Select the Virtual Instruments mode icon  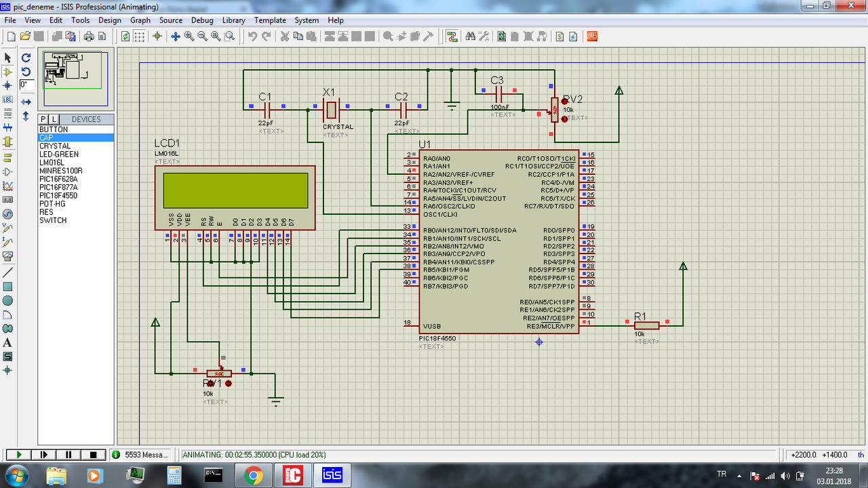(8, 256)
